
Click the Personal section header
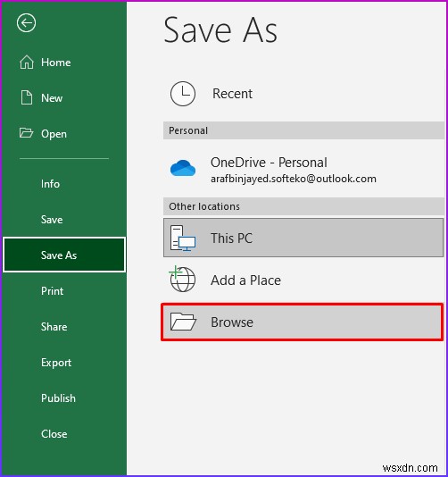pos(303,130)
